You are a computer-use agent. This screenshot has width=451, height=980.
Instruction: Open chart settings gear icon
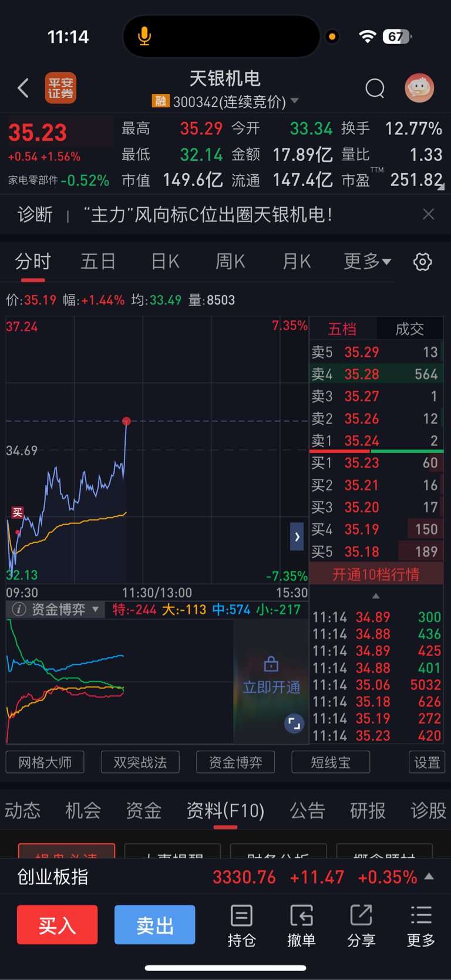[x=423, y=262]
